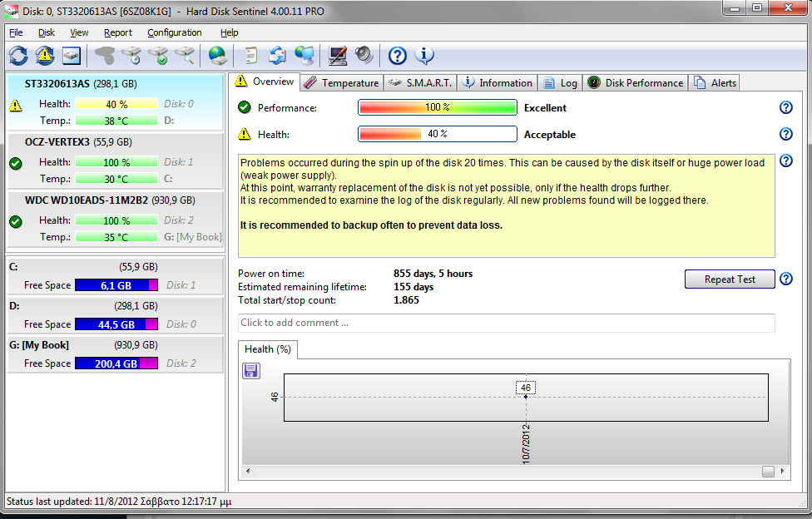Image resolution: width=812 pixels, height=519 pixels.
Task: Click the refresh icon with warning triangle
Action: (45, 56)
